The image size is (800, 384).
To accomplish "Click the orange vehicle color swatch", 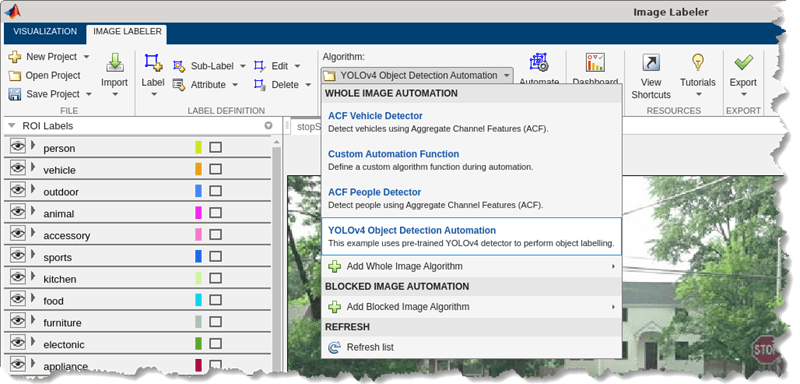I will click(198, 169).
